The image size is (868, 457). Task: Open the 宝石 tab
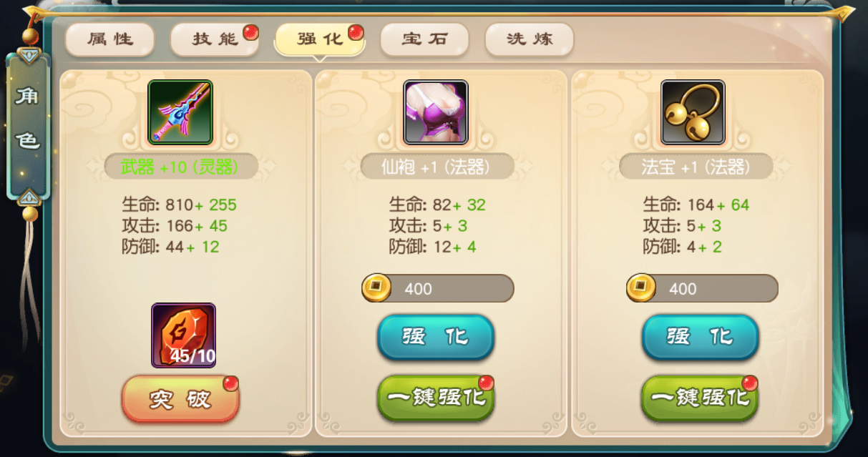pyautogui.click(x=424, y=39)
